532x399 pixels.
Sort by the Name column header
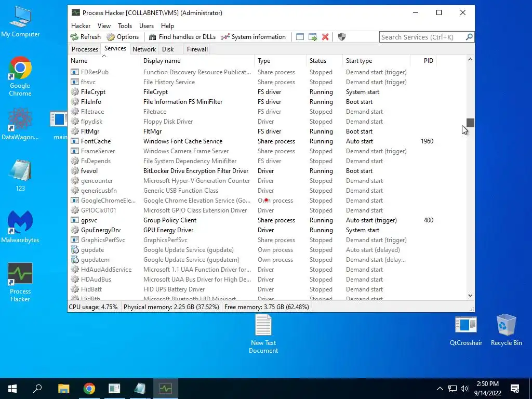(x=104, y=61)
